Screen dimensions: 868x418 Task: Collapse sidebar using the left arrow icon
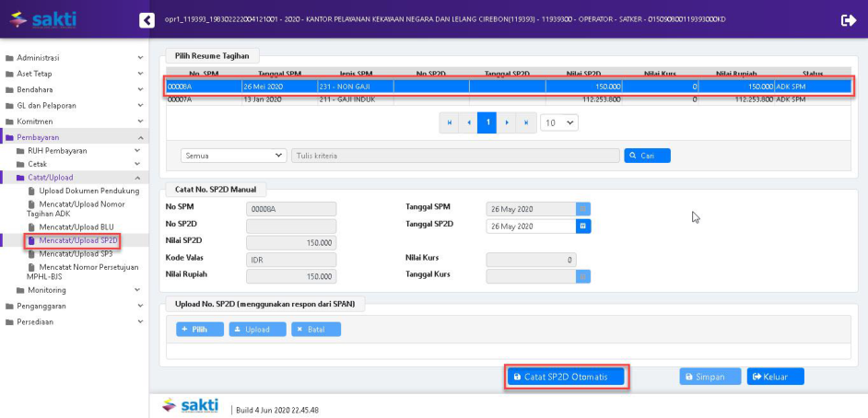(147, 19)
